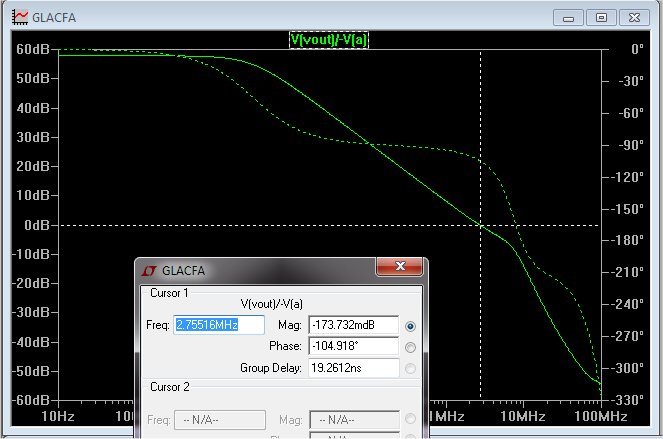Click the 10Hz frequency axis label

click(58, 417)
